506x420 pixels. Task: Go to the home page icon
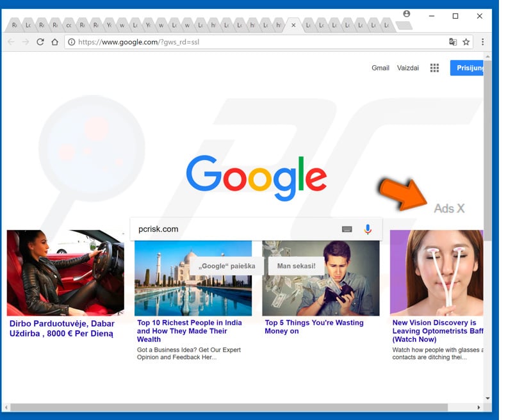55,42
